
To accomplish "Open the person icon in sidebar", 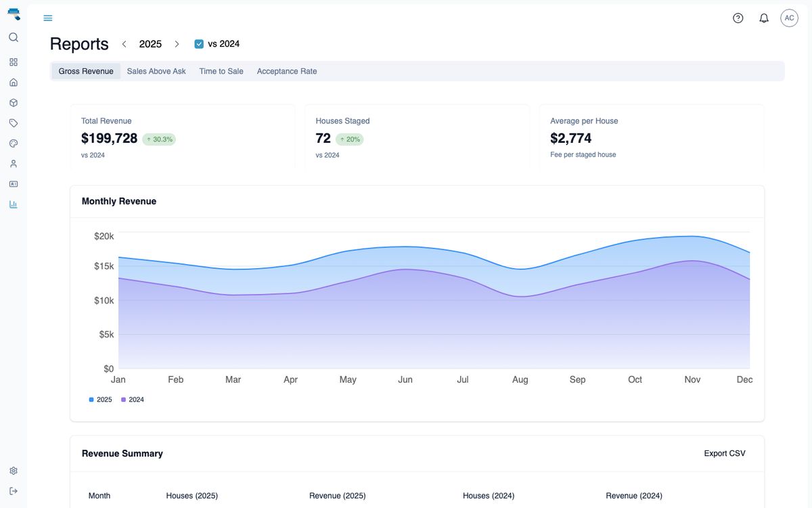I will click(14, 164).
